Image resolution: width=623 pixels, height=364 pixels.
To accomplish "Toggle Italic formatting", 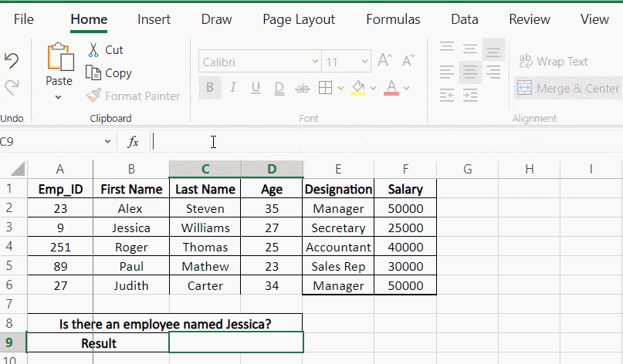I will pyautogui.click(x=232, y=88).
